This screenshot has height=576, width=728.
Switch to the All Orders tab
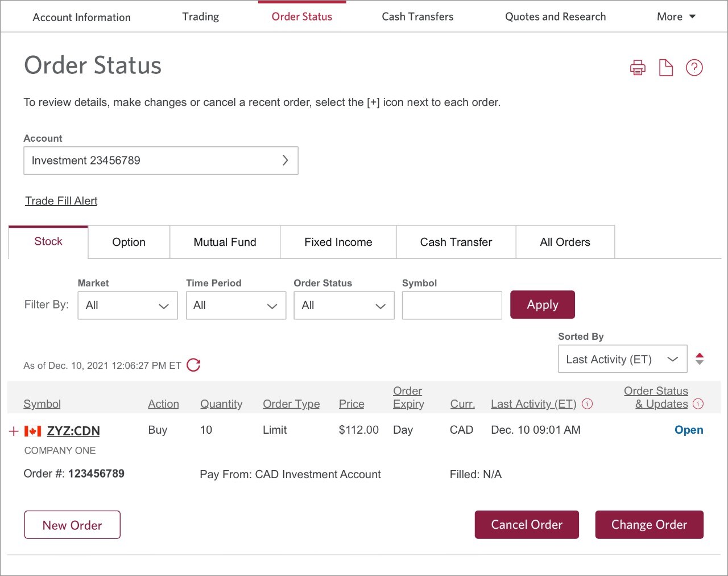point(565,242)
